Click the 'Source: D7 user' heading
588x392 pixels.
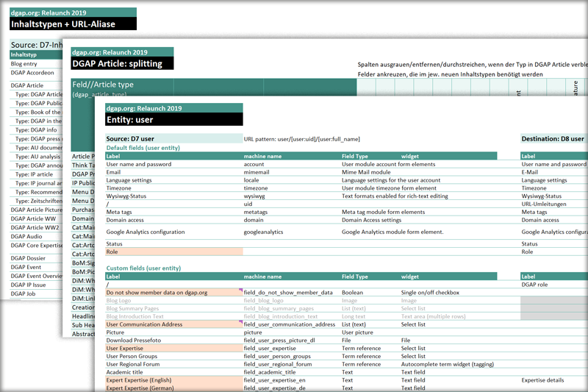click(130, 139)
